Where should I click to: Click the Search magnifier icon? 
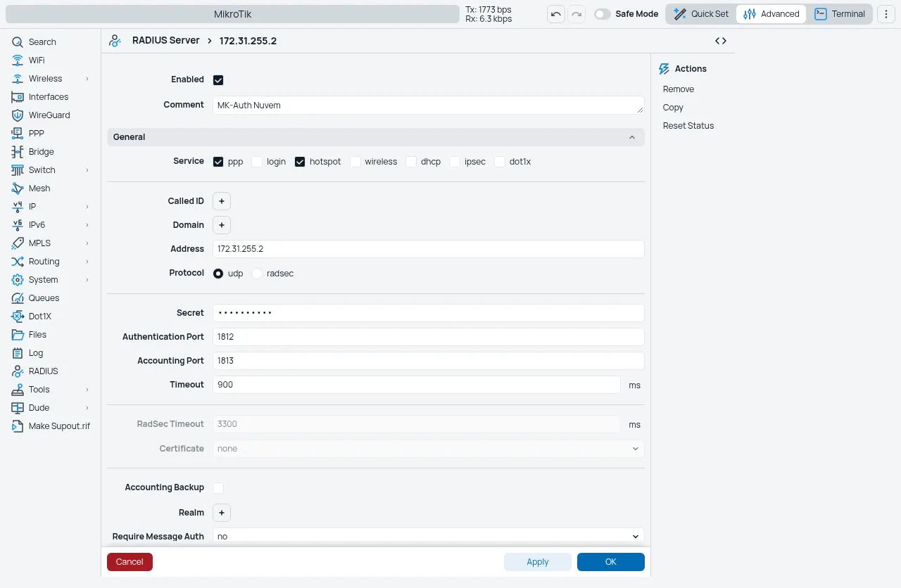pyautogui.click(x=18, y=42)
